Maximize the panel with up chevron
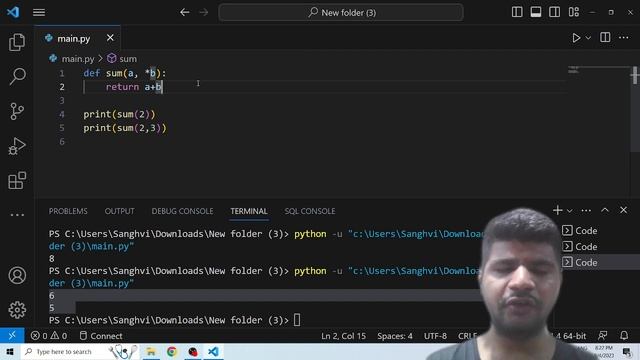The image size is (640, 360). tap(605, 210)
